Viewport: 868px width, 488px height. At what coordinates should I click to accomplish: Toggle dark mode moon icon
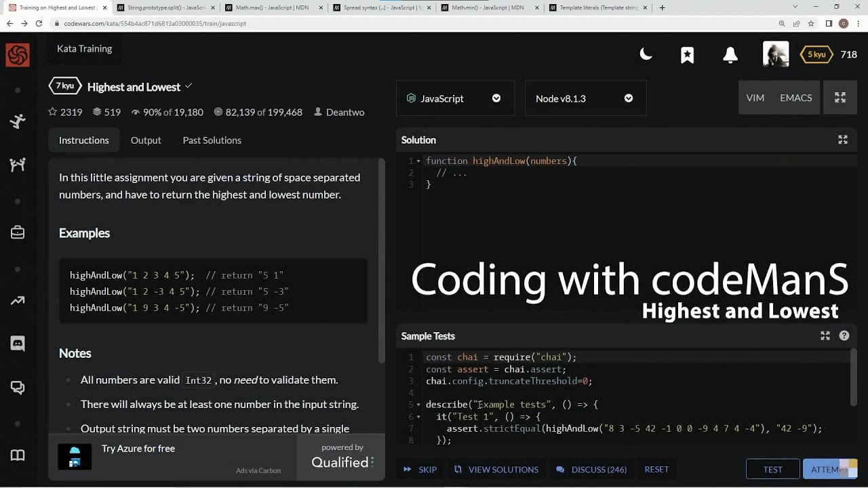pyautogui.click(x=646, y=55)
